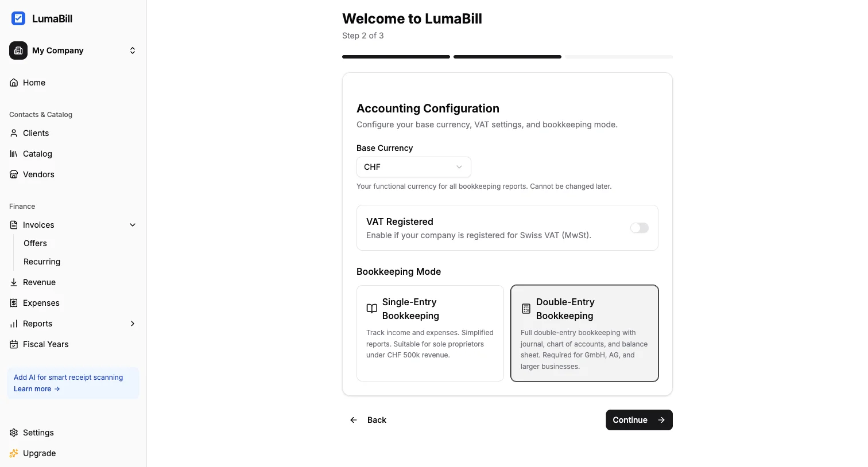Click the Vendors icon
Viewport: 868px width, 467px height.
pyautogui.click(x=14, y=174)
